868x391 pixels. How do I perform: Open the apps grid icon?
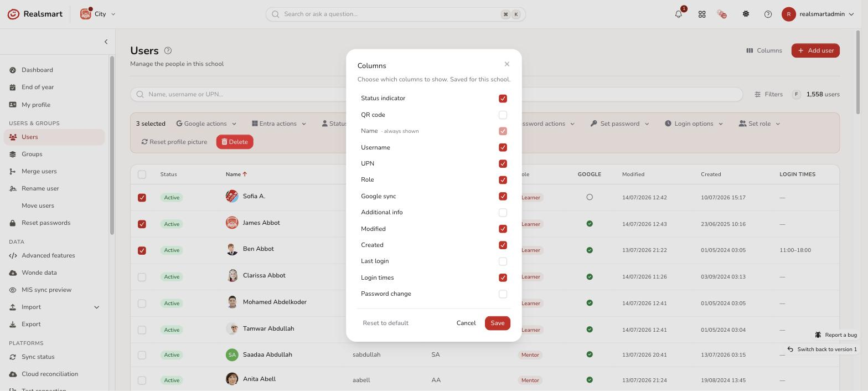pyautogui.click(x=702, y=14)
